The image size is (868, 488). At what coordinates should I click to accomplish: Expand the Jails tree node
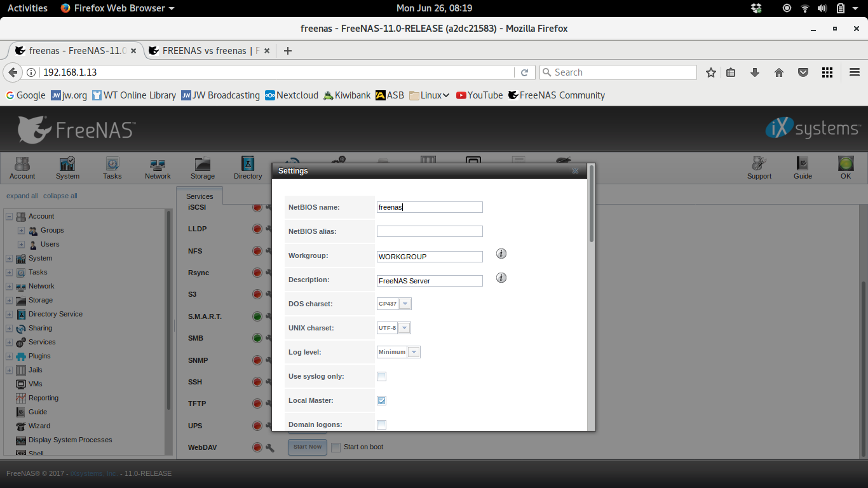click(9, 370)
